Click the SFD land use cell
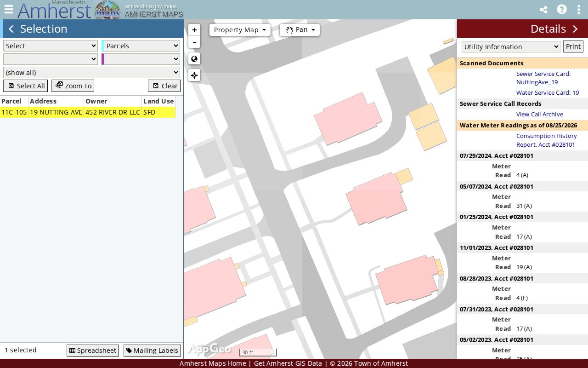The width and height of the screenshot is (588, 368). pyautogui.click(x=158, y=112)
